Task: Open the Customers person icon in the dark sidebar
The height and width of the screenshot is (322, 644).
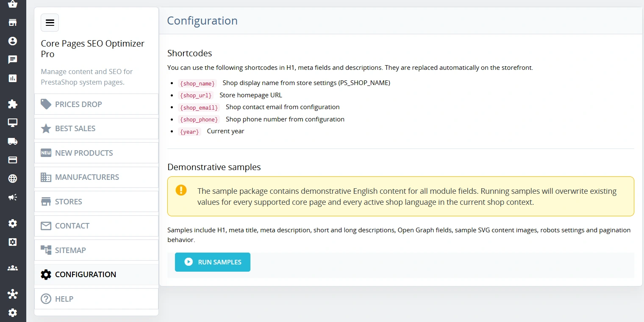Action: pyautogui.click(x=13, y=41)
